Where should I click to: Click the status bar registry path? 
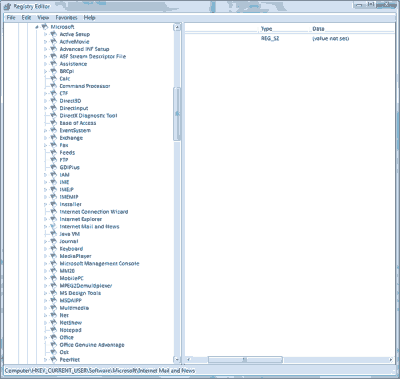pyautogui.click(x=100, y=371)
